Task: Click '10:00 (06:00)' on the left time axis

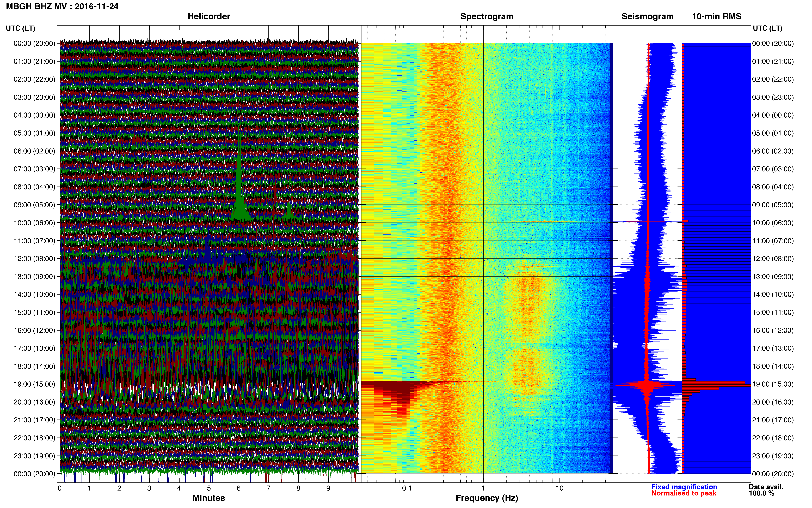Action: (34, 223)
